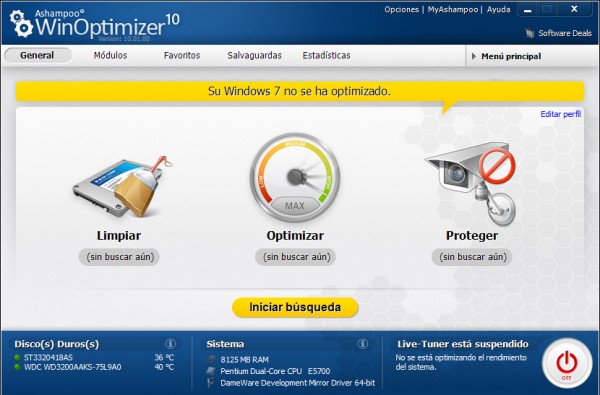The width and height of the screenshot is (600, 395).
Task: Click status pill under Optimizar
Action: 295,257
